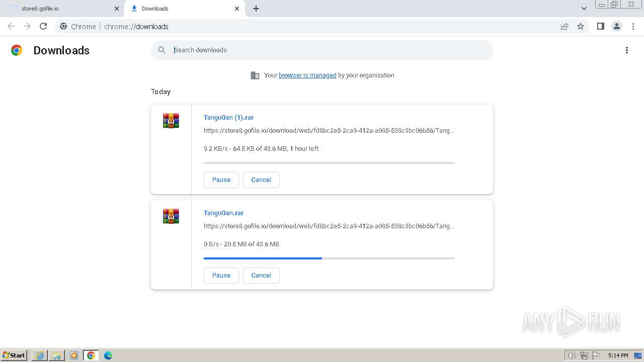Click the forward navigation arrow
The width and height of the screenshot is (644, 362).
pyautogui.click(x=27, y=26)
